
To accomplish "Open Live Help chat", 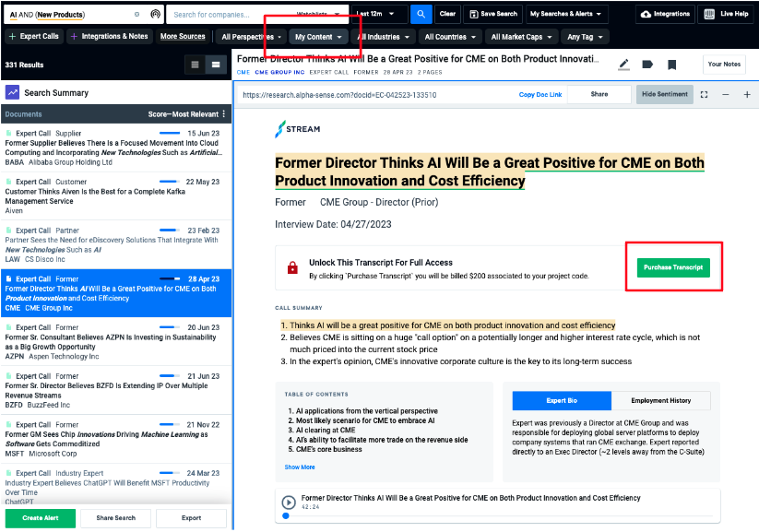I will coord(726,14).
